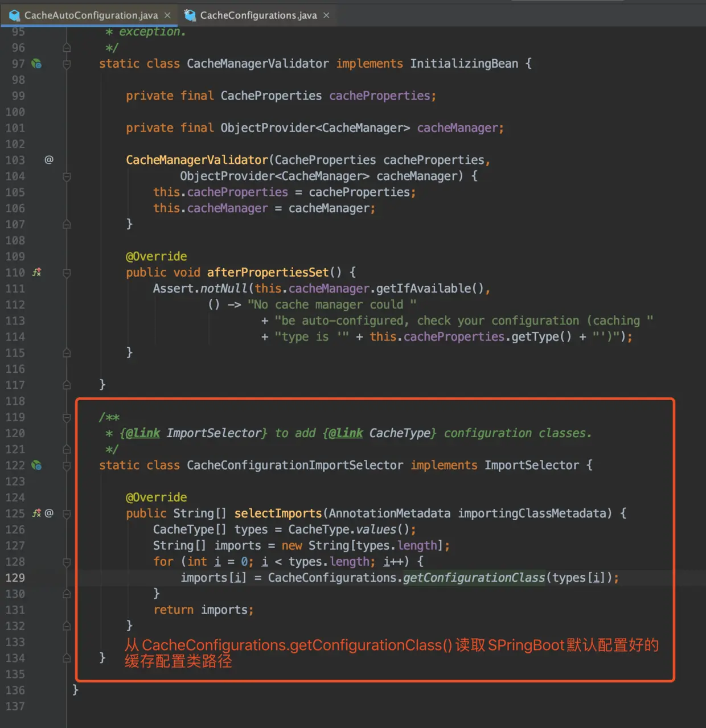The image size is (706, 728).
Task: Collapse the comment fold marker at line 96
Action: tap(67, 48)
